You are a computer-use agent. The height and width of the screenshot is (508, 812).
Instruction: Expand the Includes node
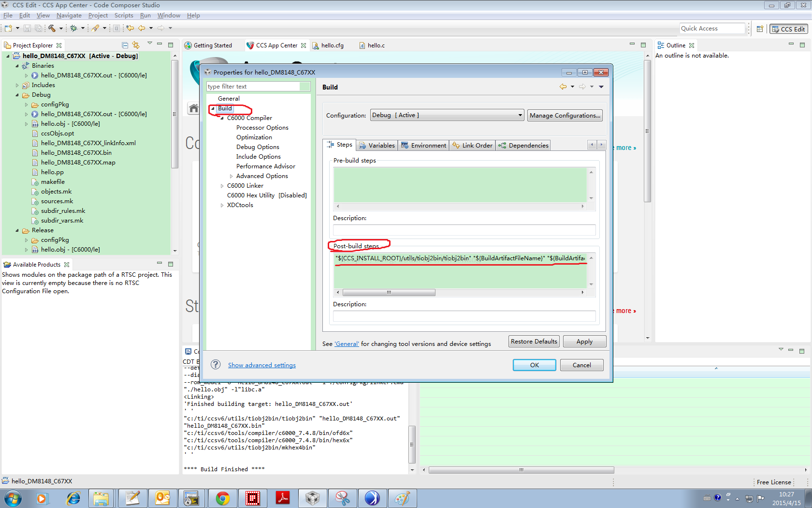click(17, 85)
